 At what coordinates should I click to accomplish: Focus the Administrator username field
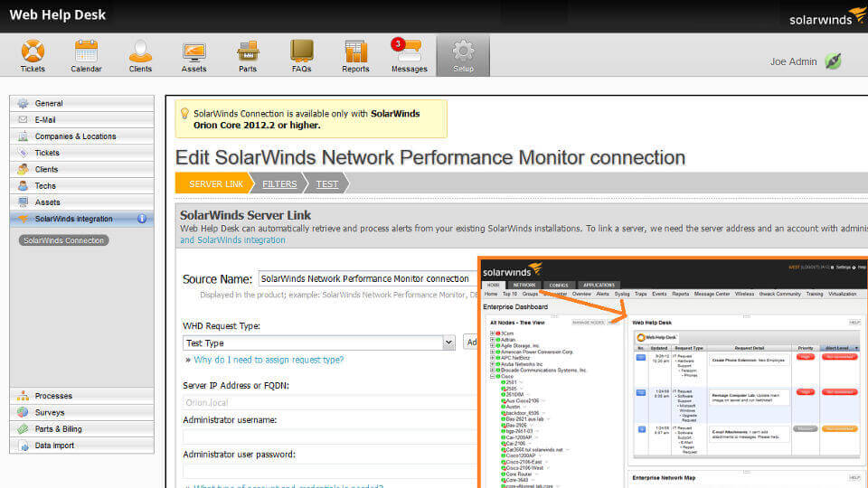tap(330, 436)
